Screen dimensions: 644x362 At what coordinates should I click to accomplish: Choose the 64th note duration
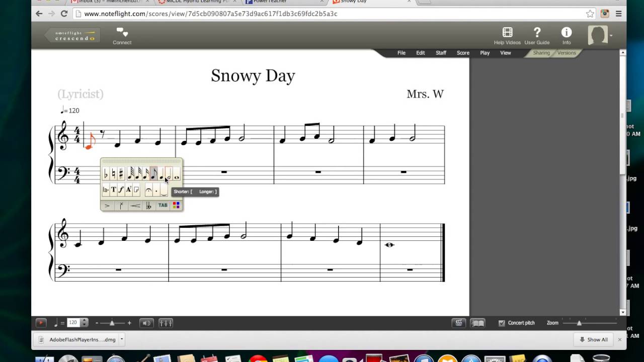point(131,173)
